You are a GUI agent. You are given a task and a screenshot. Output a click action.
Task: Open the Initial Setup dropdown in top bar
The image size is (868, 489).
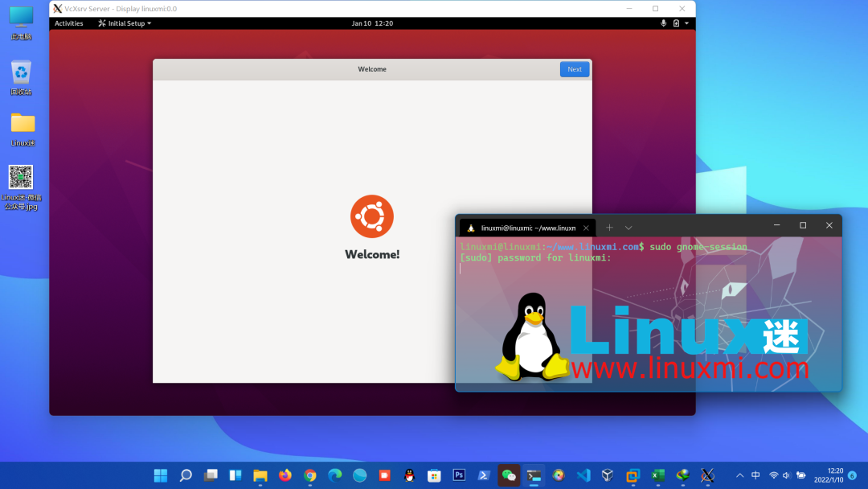pyautogui.click(x=124, y=23)
